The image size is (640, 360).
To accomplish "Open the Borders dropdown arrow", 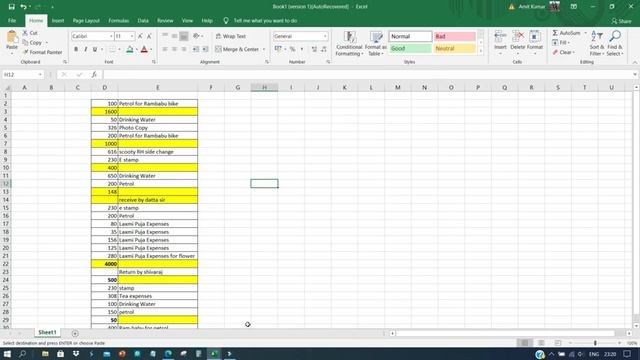I will coord(119,49).
